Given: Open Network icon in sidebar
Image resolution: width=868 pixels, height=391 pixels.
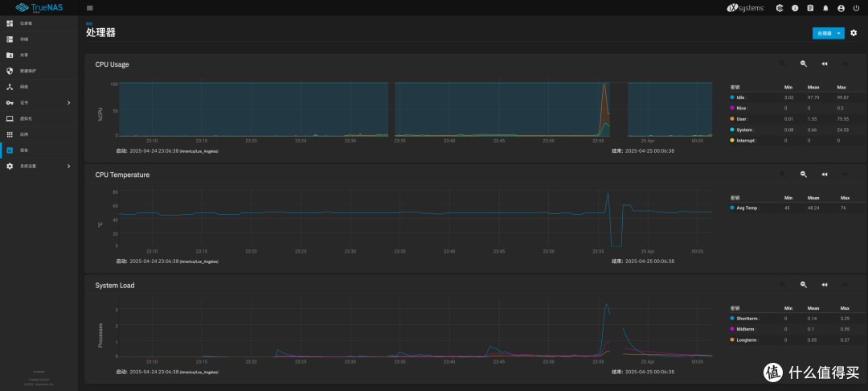Looking at the screenshot, I should point(10,87).
